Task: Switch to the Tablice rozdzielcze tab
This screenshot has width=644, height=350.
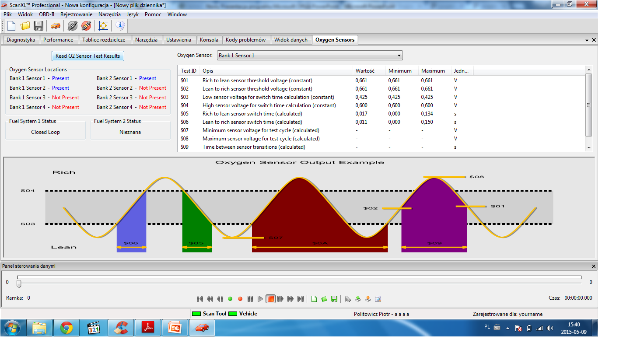Action: click(x=104, y=40)
